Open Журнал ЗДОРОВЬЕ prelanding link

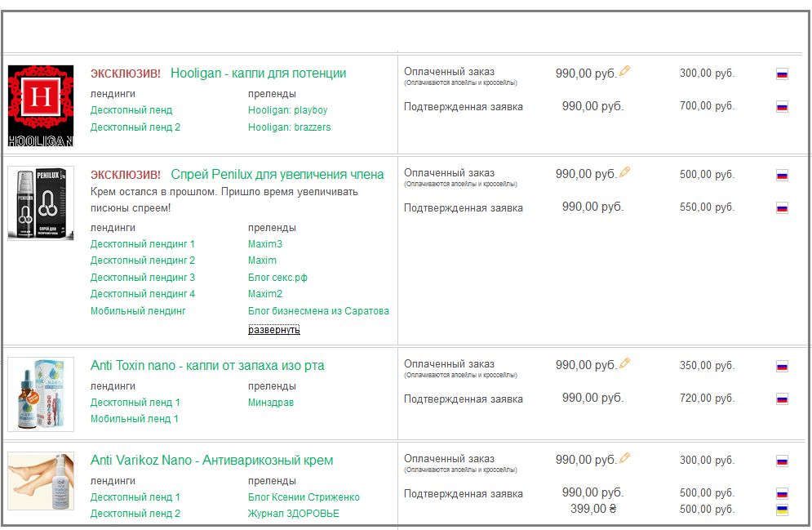(x=293, y=514)
